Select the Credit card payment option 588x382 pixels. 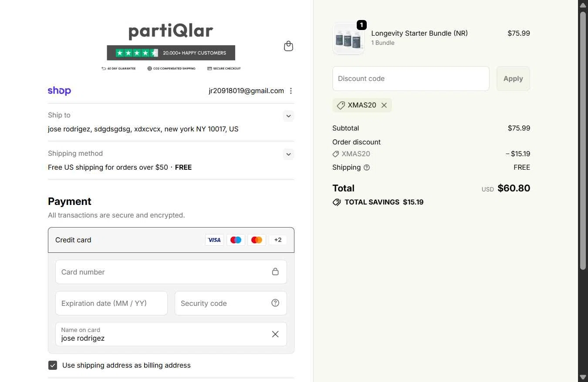(x=171, y=240)
